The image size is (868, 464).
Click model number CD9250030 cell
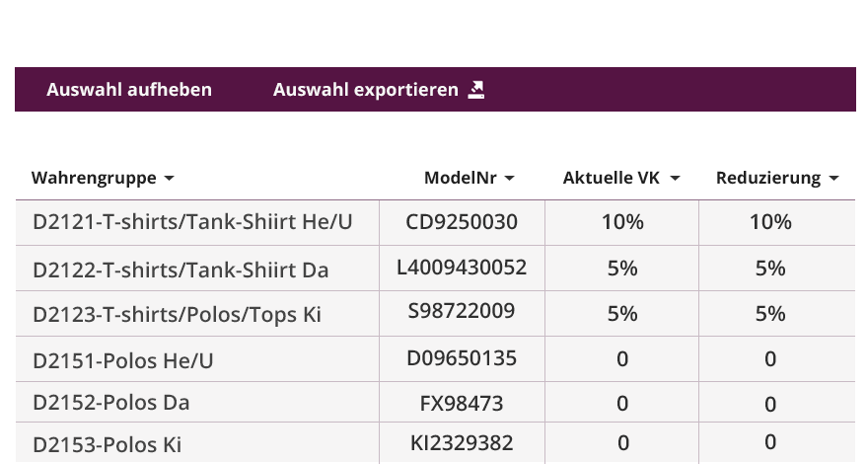pyautogui.click(x=462, y=222)
